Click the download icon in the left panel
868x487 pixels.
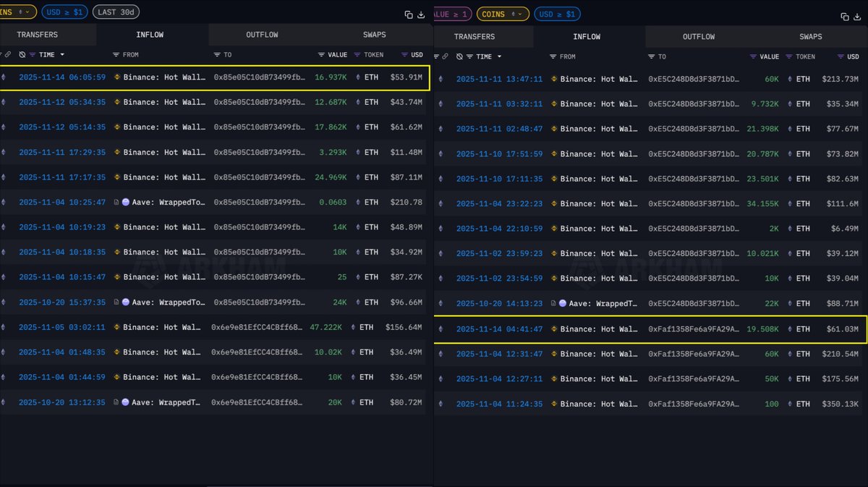coord(421,14)
